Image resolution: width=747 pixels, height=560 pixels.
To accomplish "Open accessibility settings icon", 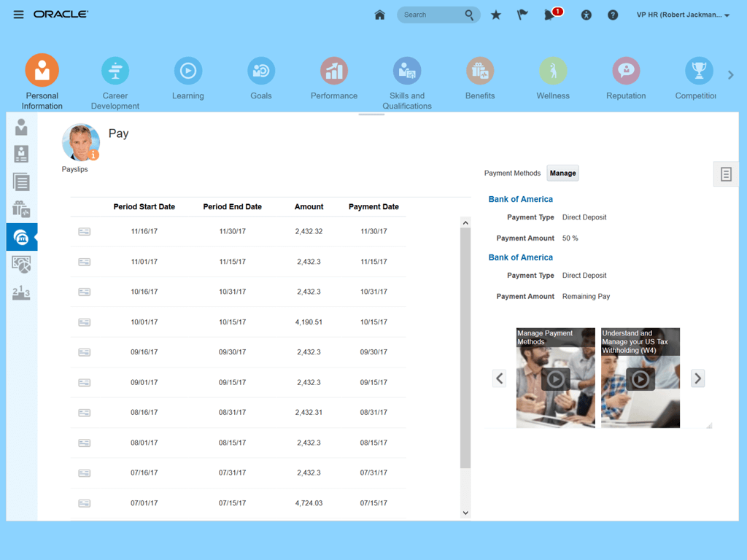I will tap(586, 15).
